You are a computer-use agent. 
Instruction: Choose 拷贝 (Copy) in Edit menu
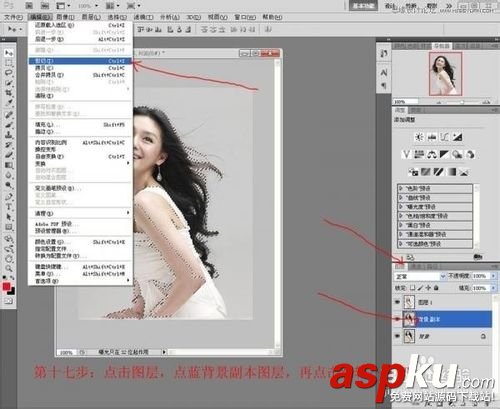(x=80, y=68)
